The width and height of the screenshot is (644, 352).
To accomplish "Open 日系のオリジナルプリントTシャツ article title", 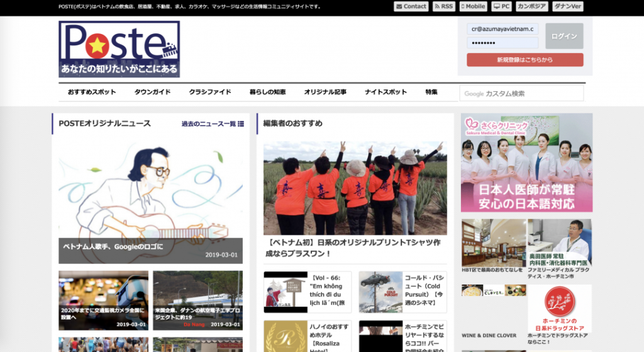I will pos(353,248).
